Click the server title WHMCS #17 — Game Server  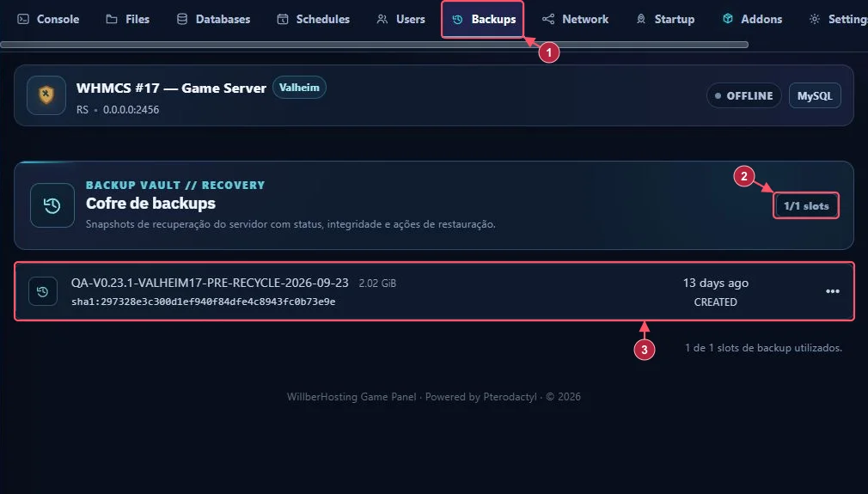coord(171,88)
